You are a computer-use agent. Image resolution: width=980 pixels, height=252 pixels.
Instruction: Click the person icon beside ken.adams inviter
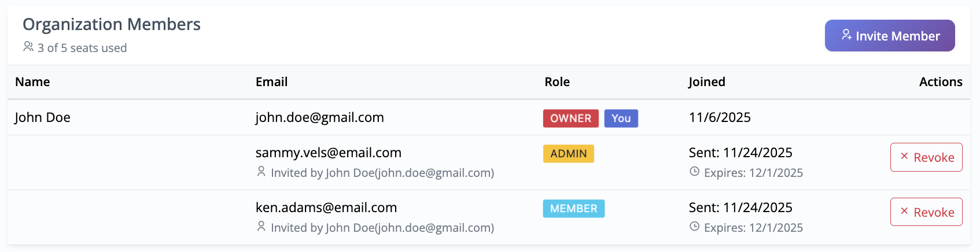coord(261,227)
